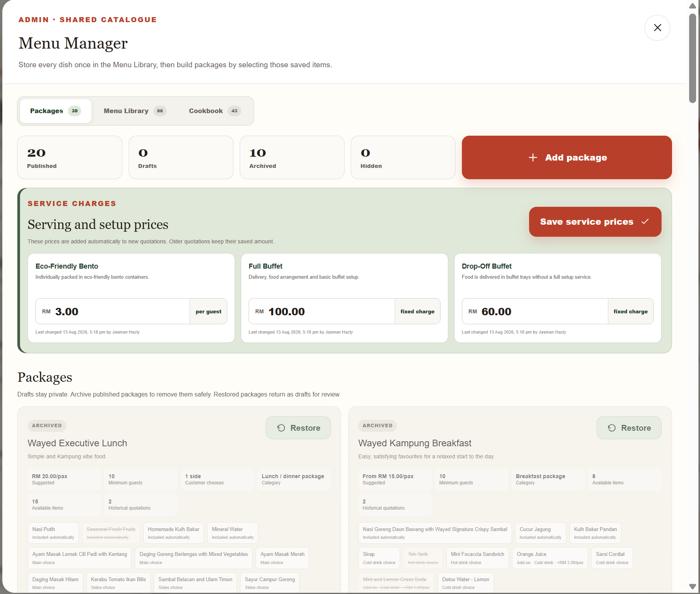Select the 0 Hidden stat card
Image resolution: width=700 pixels, height=594 pixels.
pos(403,157)
